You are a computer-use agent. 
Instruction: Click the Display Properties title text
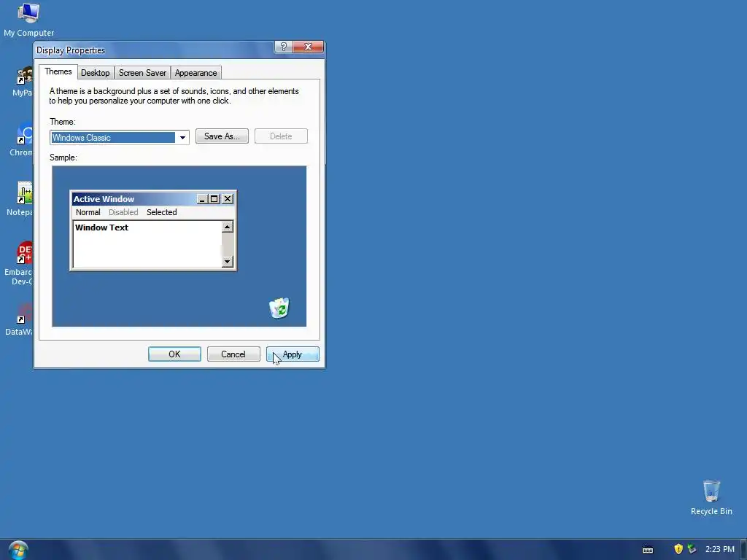click(x=71, y=50)
